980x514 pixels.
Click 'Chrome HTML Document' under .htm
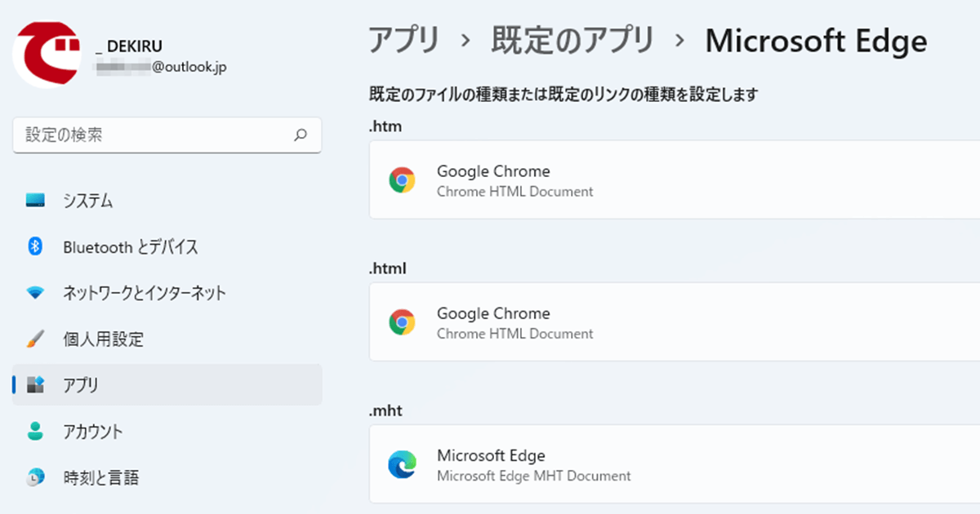515,192
